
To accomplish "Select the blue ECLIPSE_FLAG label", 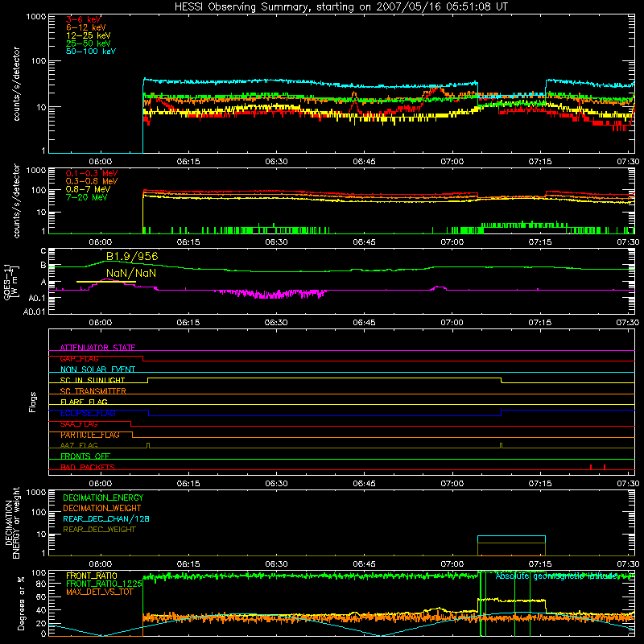I will point(88,413).
